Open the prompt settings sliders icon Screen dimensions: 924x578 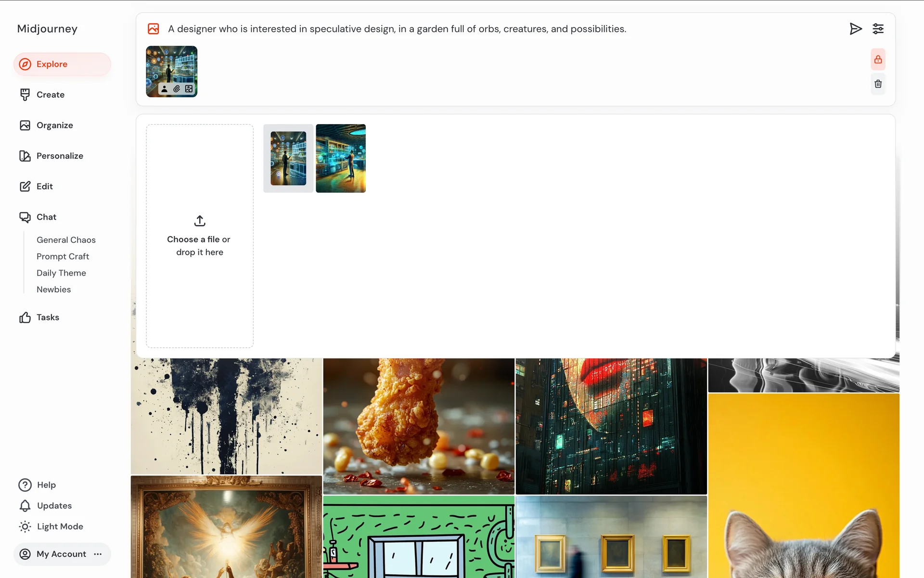click(878, 29)
